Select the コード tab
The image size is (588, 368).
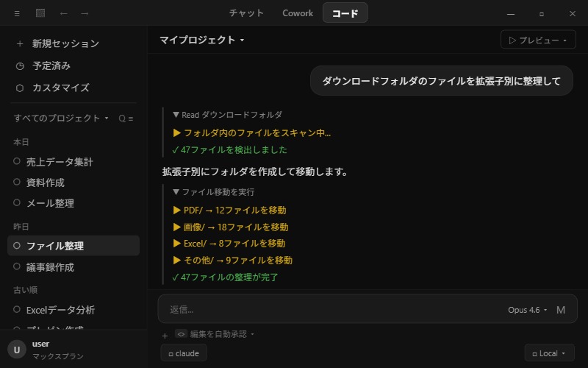pos(345,13)
